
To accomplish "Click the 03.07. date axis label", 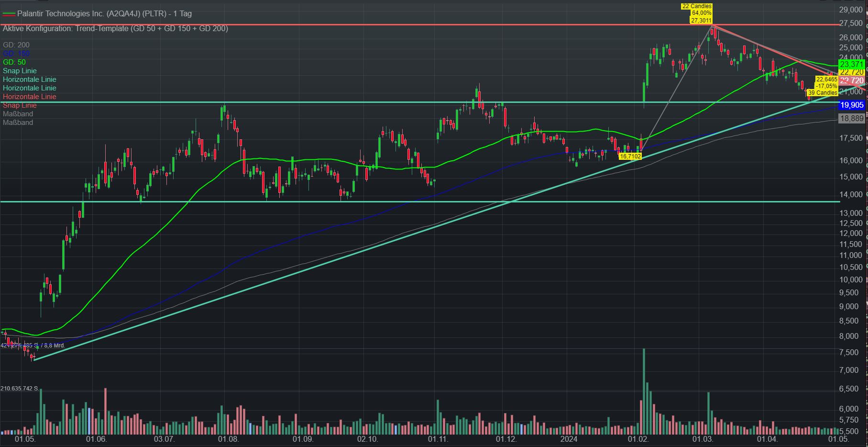I will 164,439.
